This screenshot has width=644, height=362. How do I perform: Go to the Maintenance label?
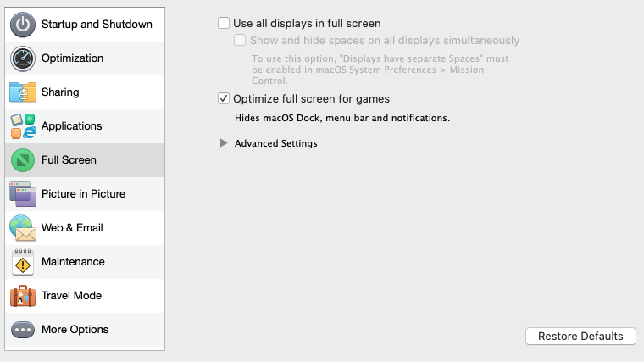click(x=73, y=262)
